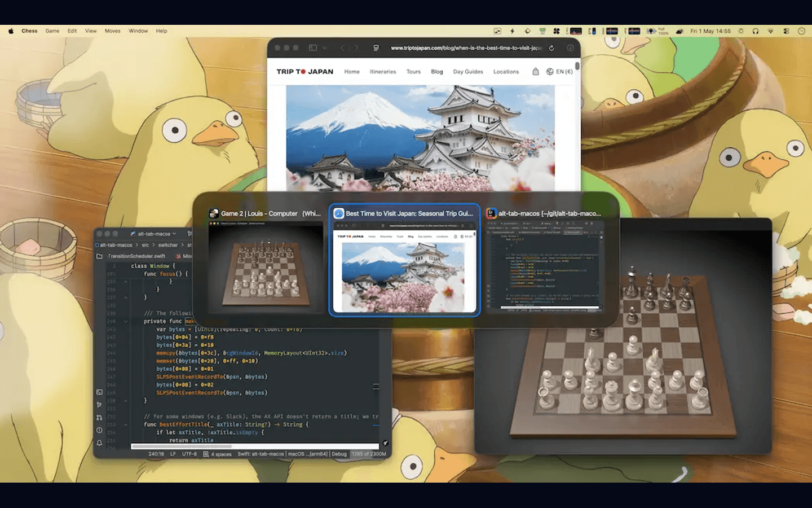Open the Chess app menu
The image size is (812, 508).
29,31
